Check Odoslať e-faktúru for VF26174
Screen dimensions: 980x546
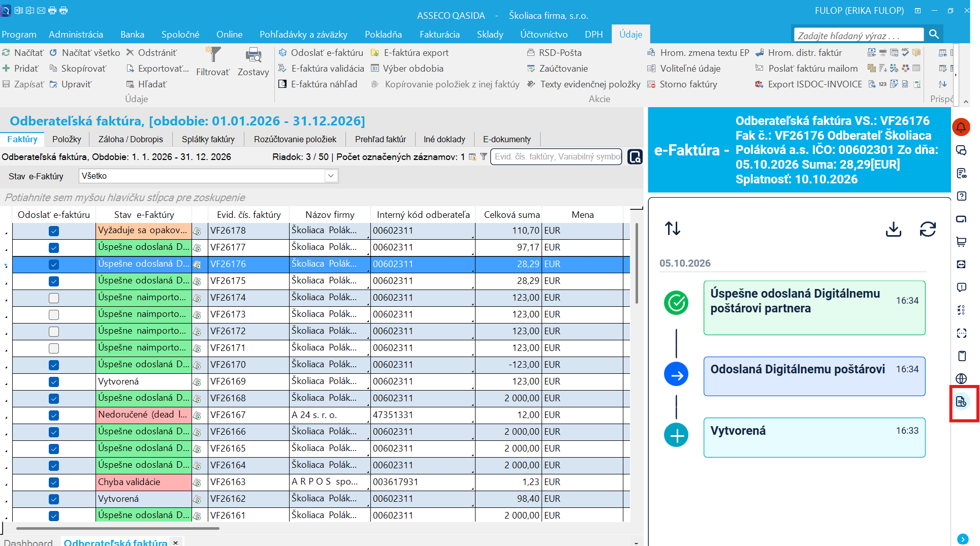[x=54, y=298]
